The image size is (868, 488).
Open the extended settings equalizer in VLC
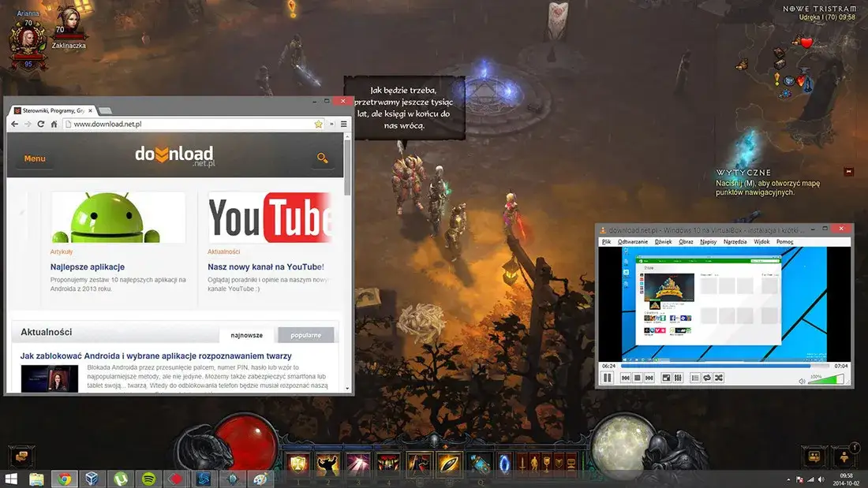click(x=678, y=378)
